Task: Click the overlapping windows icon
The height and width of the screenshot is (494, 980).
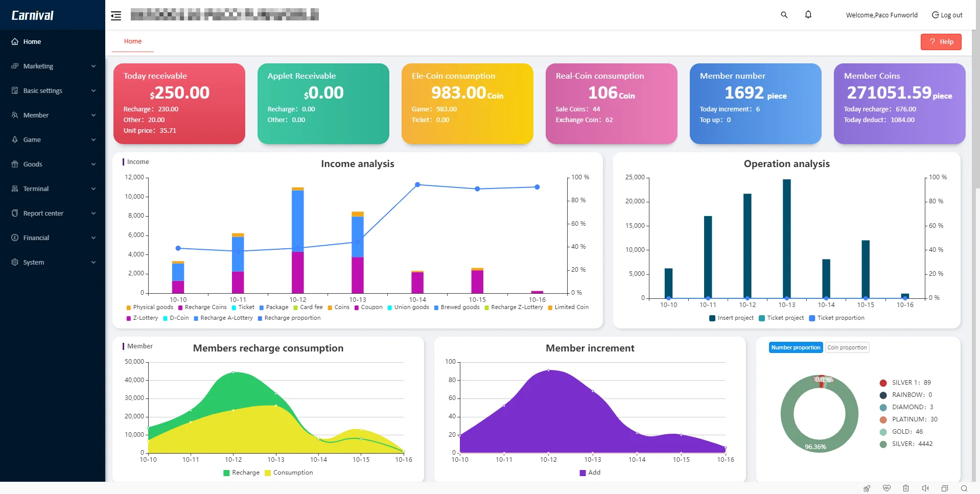Action: 944,488
